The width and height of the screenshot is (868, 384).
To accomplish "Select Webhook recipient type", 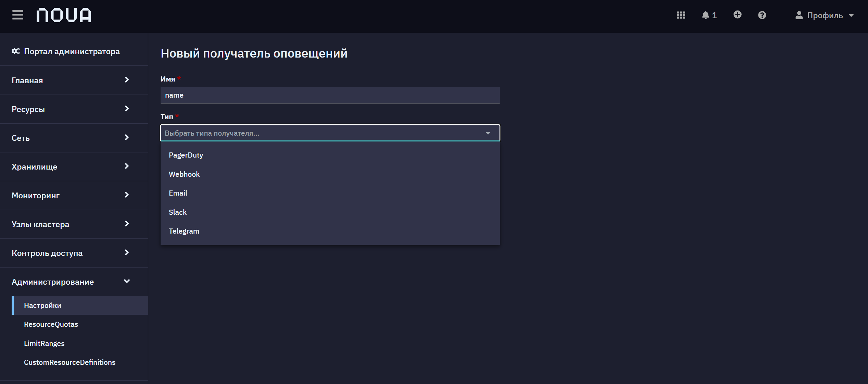I will [330, 174].
